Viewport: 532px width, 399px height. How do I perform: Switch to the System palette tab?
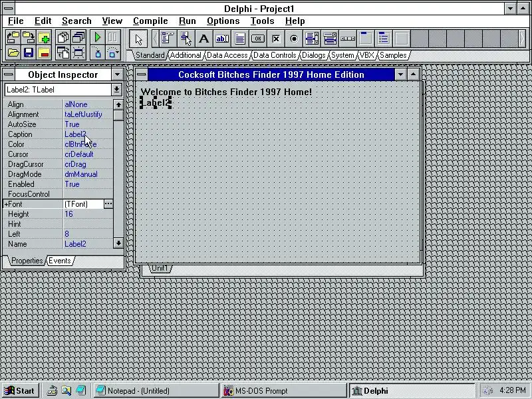[342, 55]
